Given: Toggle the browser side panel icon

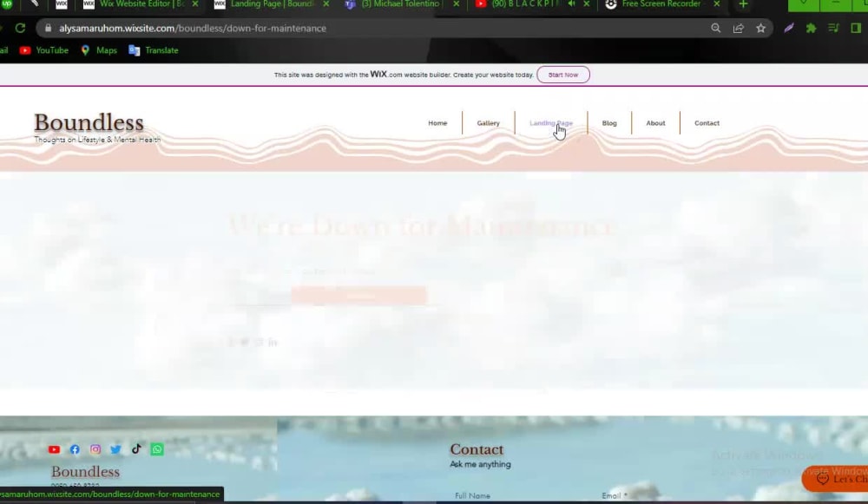Looking at the screenshot, I should coord(856,29).
